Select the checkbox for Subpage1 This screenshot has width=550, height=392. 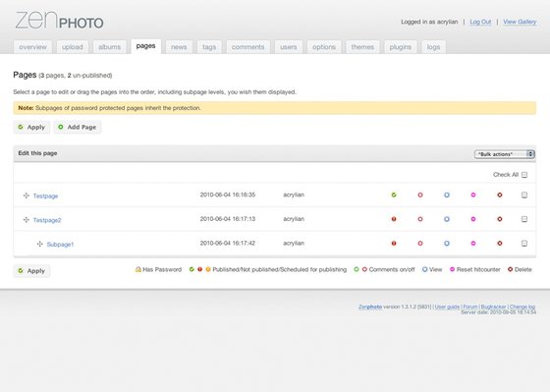[524, 244]
